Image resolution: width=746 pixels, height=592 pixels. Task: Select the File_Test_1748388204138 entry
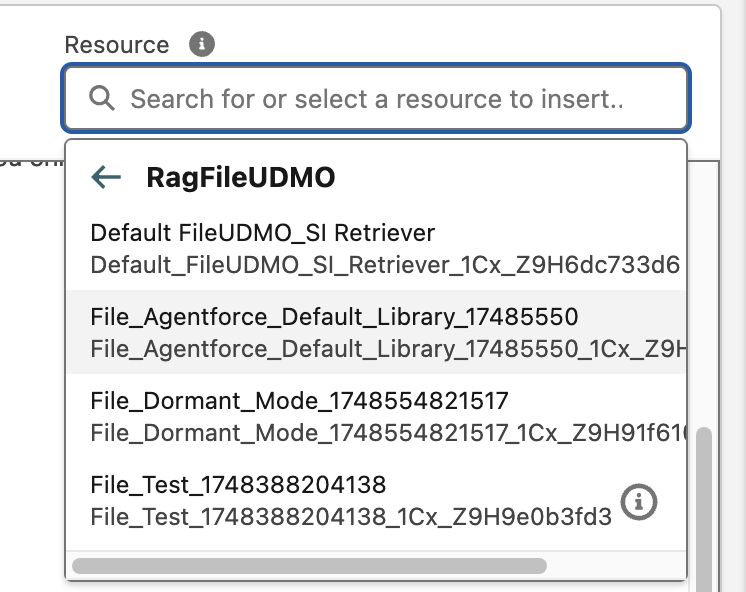pos(238,485)
